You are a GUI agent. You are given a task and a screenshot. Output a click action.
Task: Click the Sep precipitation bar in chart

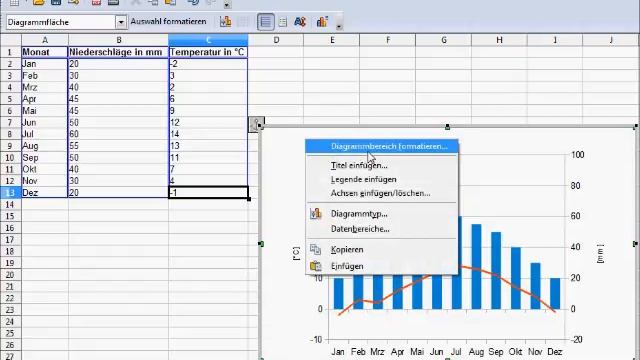tap(496, 270)
